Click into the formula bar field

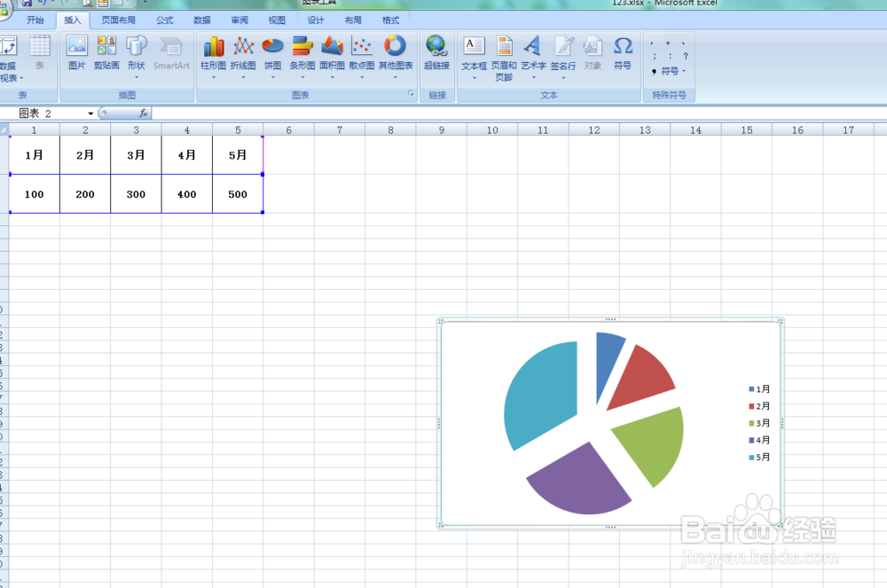518,114
